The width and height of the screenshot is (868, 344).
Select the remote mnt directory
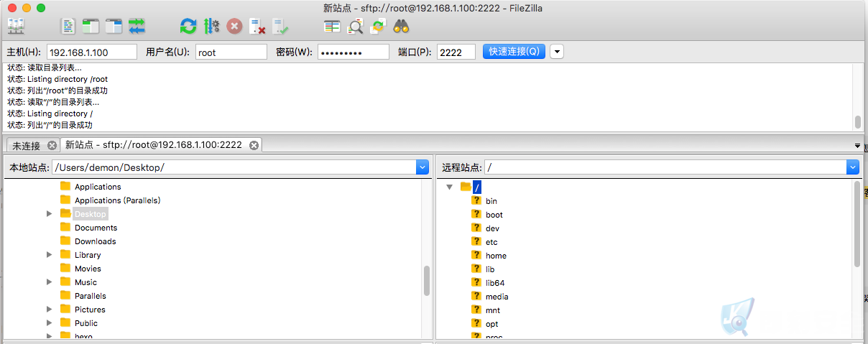tap(492, 310)
